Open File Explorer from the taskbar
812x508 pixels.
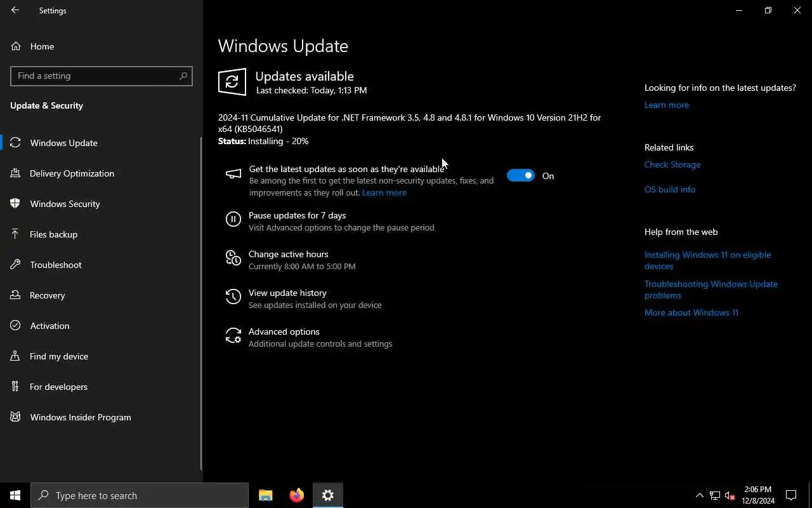(266, 495)
